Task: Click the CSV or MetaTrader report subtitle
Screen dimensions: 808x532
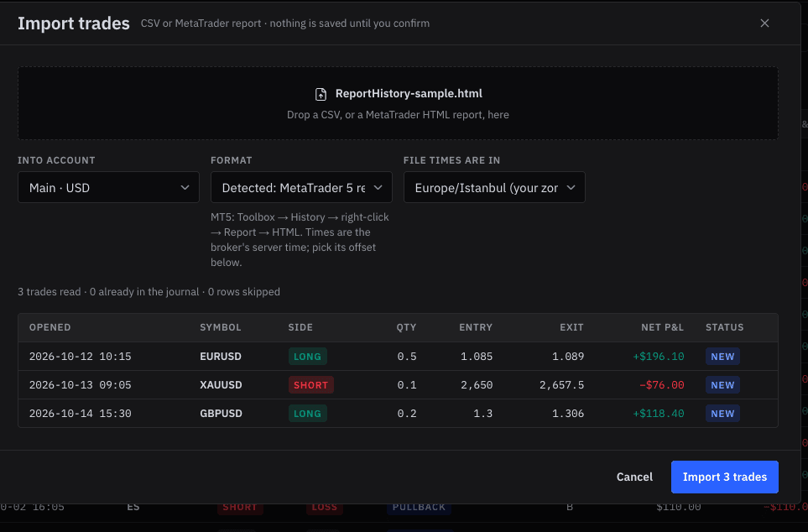Action: tap(285, 23)
